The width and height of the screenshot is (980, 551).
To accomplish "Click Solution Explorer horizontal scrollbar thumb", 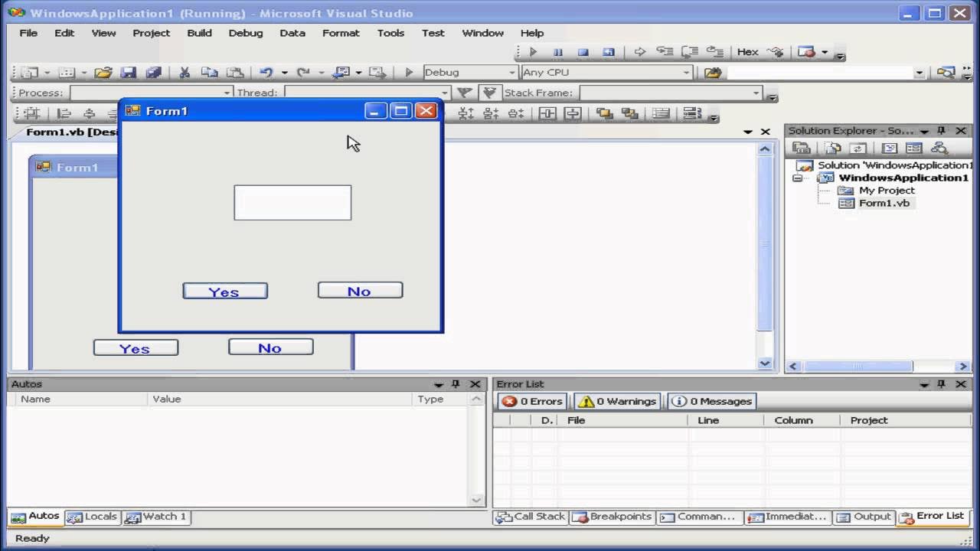I will tap(857, 367).
